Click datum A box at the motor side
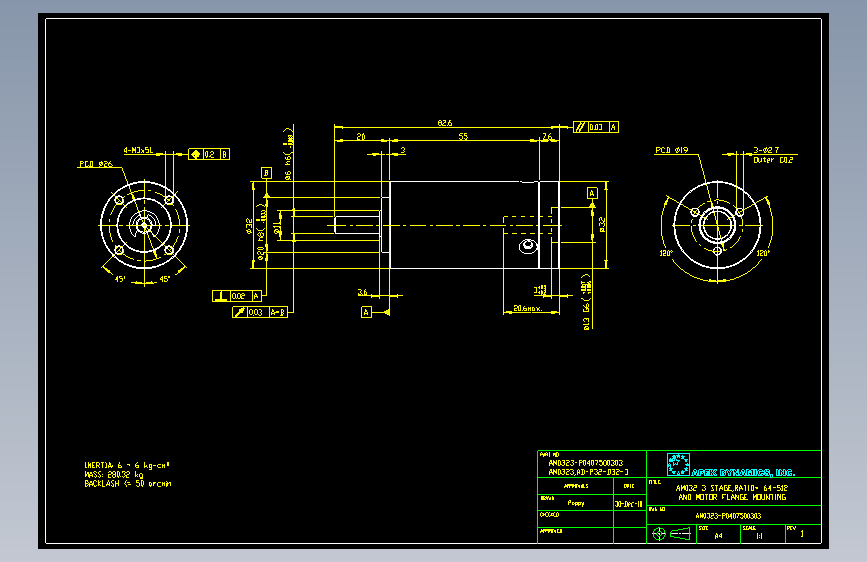This screenshot has width=867, height=562. point(592,193)
